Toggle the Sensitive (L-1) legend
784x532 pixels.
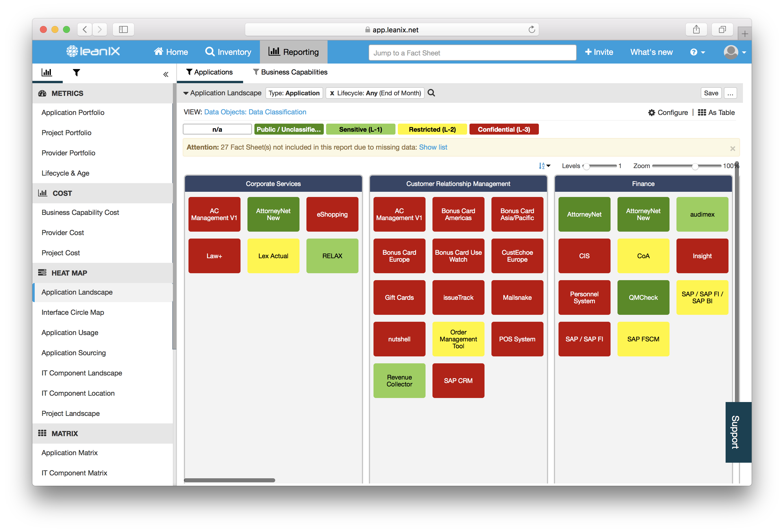click(360, 129)
